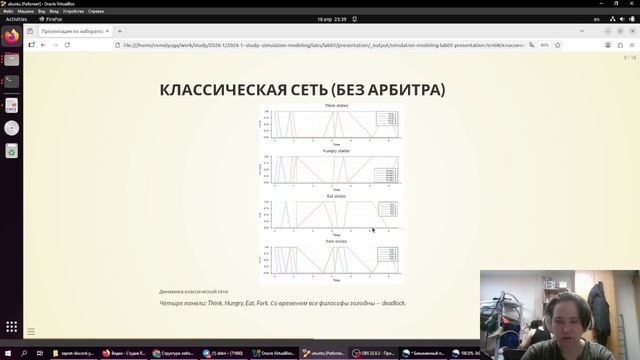Click the caption Динамика классической сети

coord(193,291)
